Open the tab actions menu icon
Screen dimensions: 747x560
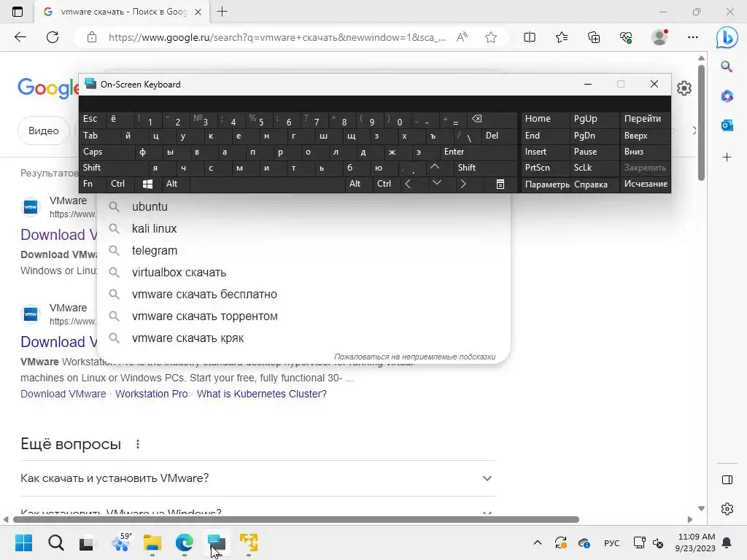point(18,12)
